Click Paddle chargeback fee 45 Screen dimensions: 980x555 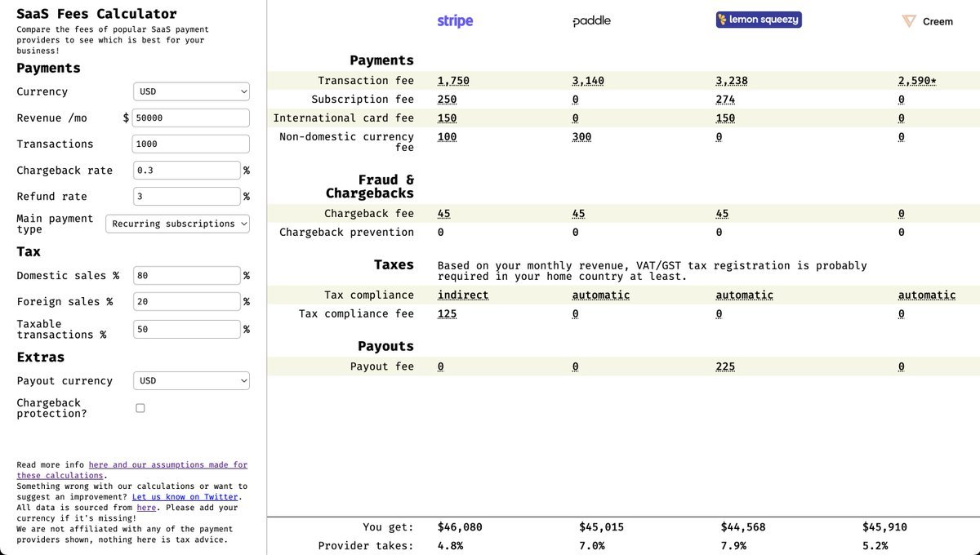[x=578, y=214]
